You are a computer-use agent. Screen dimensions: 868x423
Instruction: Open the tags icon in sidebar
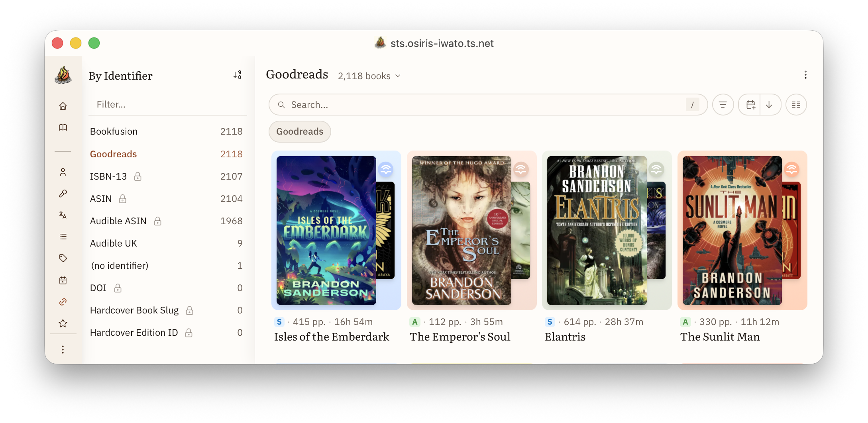63,258
